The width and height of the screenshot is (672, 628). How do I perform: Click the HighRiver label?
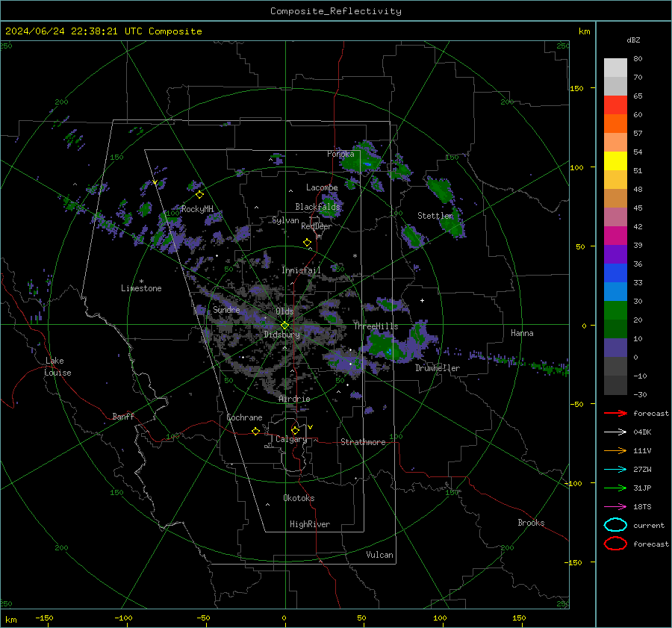tap(310, 524)
